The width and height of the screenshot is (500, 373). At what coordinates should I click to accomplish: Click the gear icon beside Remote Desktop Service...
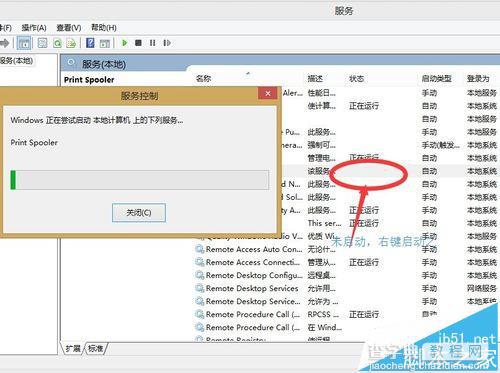point(200,301)
